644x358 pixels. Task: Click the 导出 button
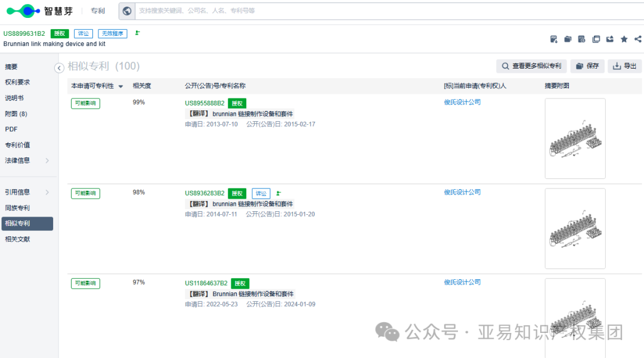pos(624,66)
